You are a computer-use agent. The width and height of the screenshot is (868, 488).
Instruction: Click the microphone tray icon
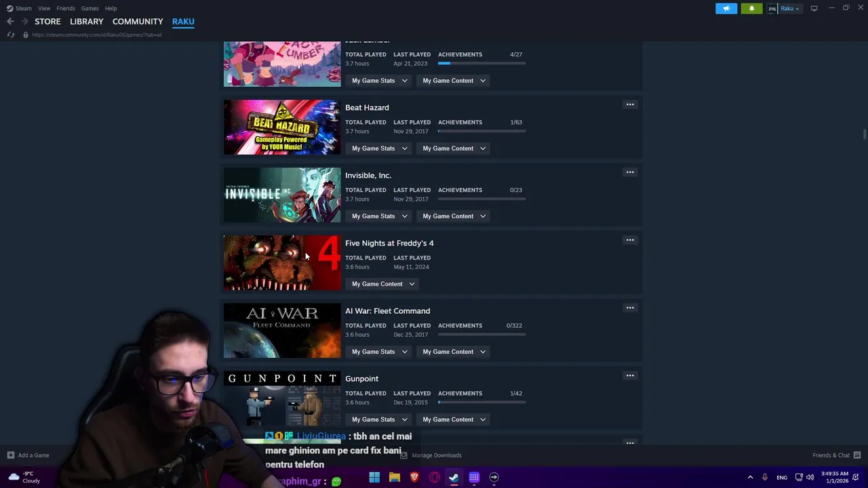[765, 478]
